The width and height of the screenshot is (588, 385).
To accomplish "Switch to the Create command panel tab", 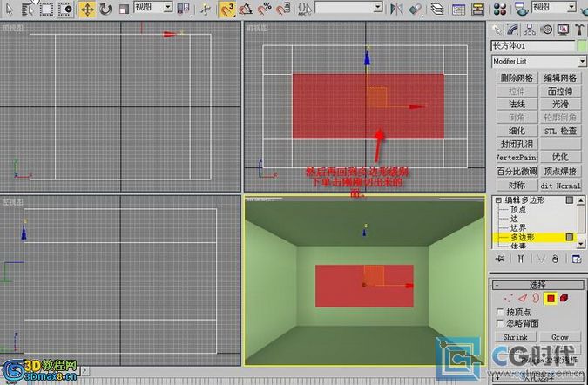I will click(x=497, y=30).
